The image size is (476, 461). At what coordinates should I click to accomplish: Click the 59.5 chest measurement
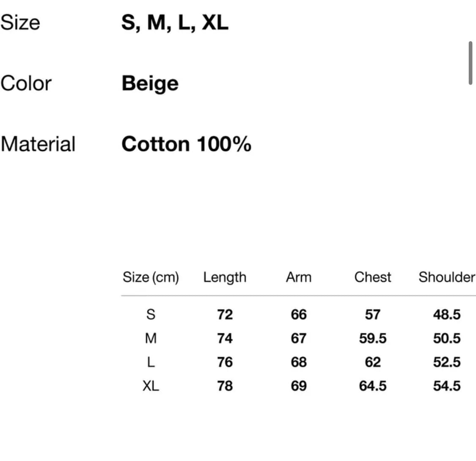(x=373, y=338)
